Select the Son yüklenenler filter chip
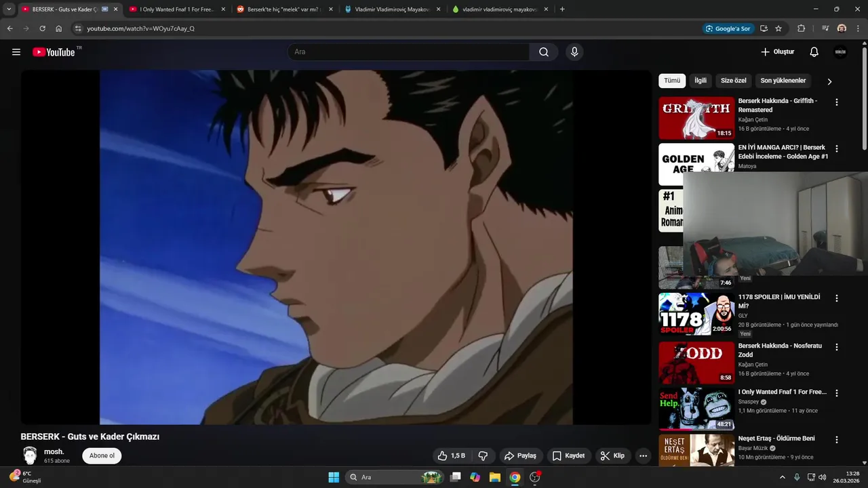This screenshot has height=488, width=868. point(783,81)
